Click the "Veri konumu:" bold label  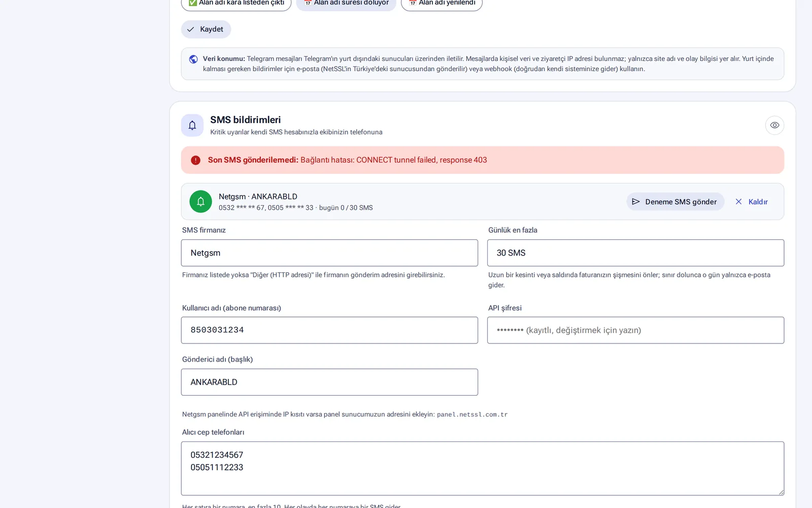[x=224, y=59]
